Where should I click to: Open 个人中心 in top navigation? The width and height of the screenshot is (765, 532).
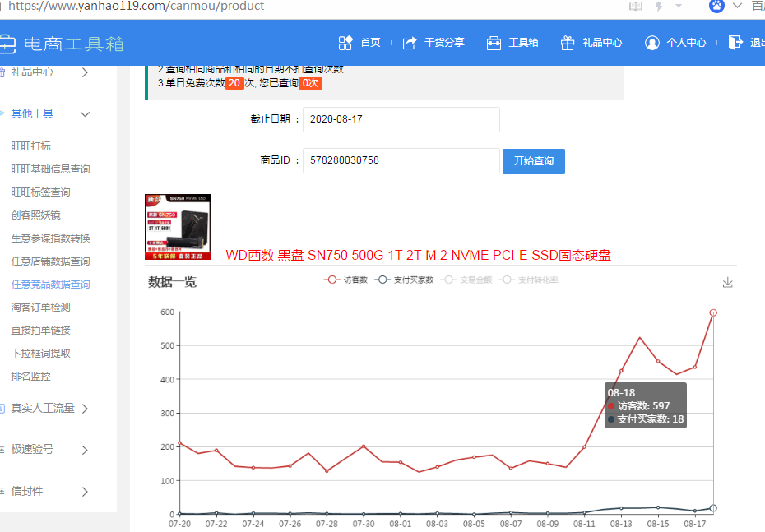(687, 43)
